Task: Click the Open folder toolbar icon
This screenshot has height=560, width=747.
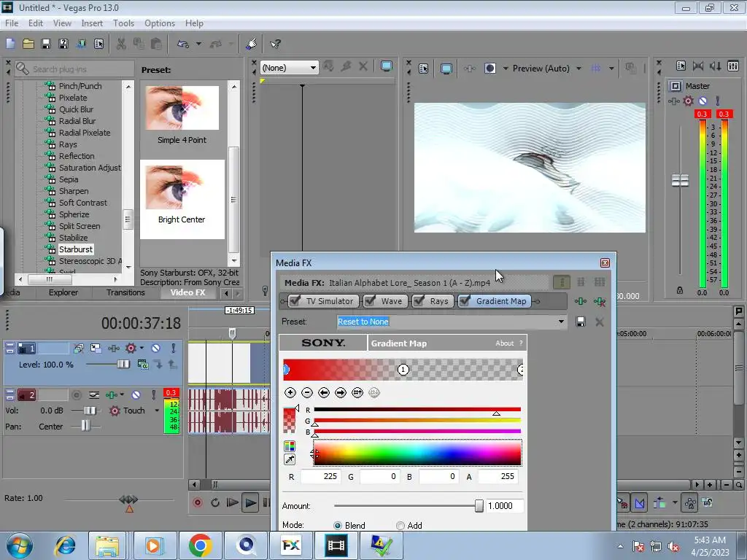Action: coord(28,44)
